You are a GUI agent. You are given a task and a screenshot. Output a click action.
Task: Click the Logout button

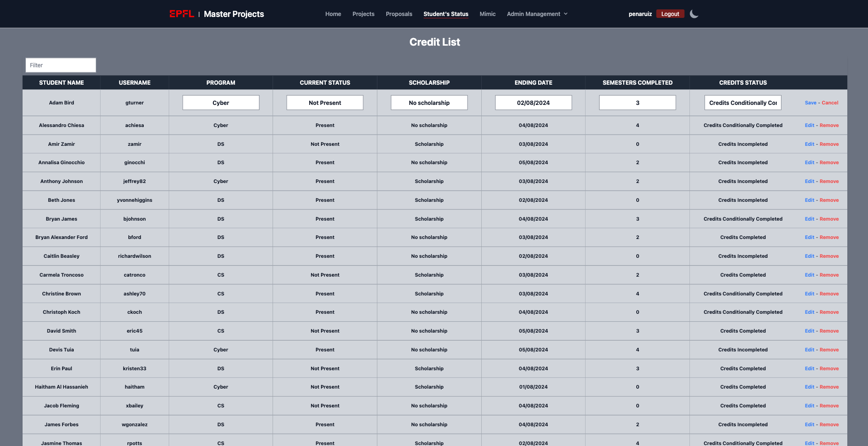670,14
